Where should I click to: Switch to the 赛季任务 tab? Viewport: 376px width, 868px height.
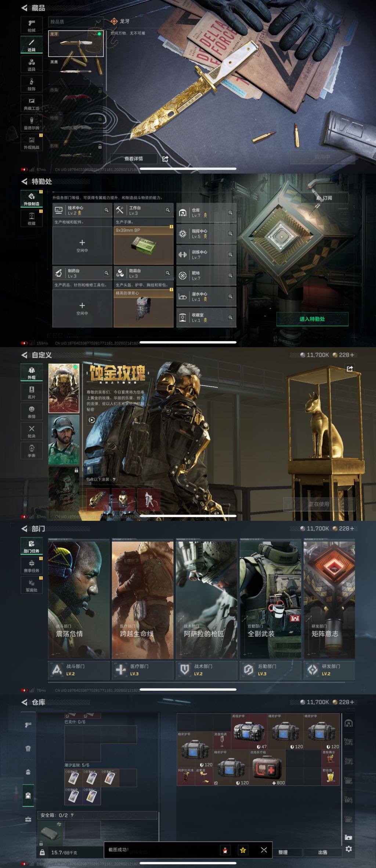click(x=32, y=566)
